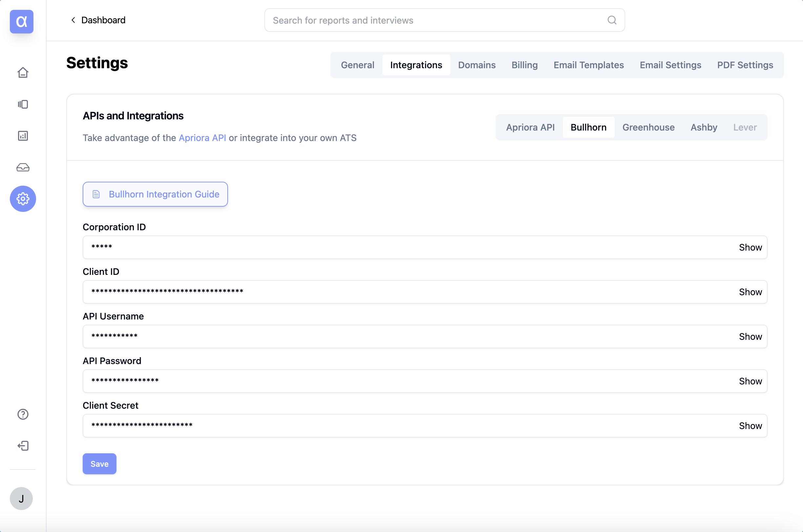Click the Apriora alpha logo
Image resolution: width=803 pixels, height=532 pixels.
[x=21, y=22]
